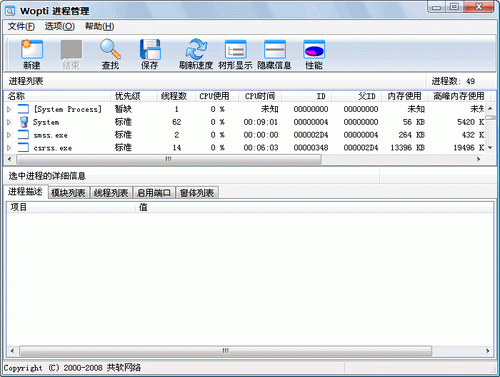Sort by the 线程数 column header

tap(176, 96)
